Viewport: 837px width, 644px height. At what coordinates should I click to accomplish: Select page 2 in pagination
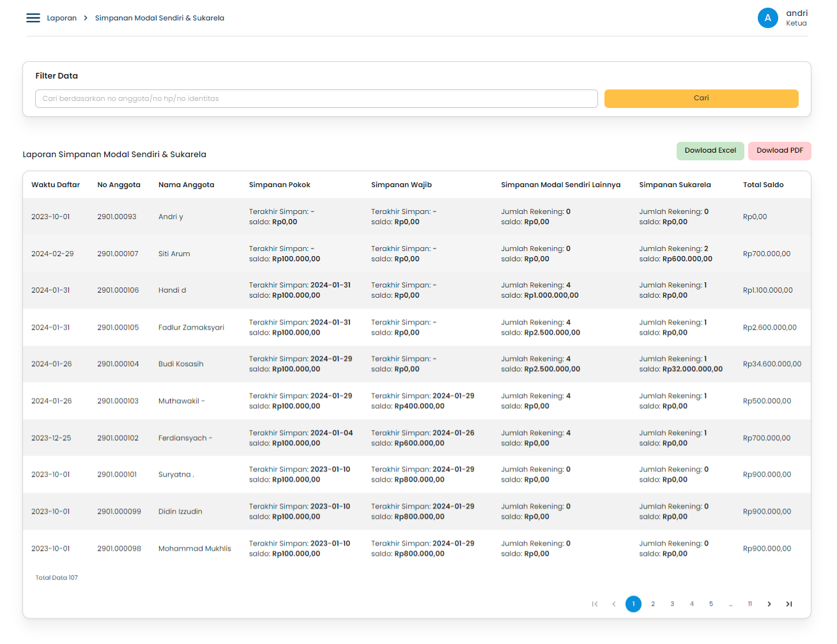653,604
